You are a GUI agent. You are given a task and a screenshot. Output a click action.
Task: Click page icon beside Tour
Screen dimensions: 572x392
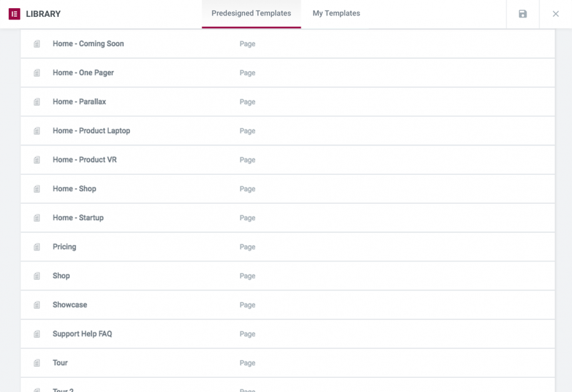(37, 363)
